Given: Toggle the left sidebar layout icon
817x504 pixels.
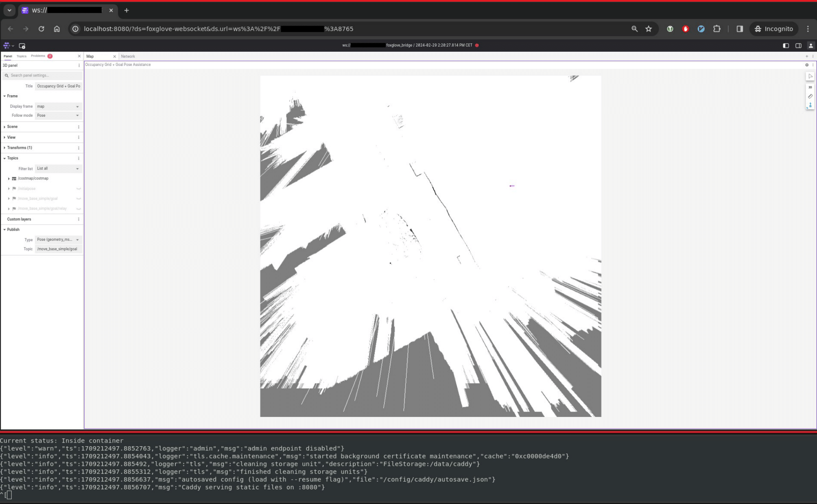Looking at the screenshot, I should pyautogui.click(x=786, y=46).
